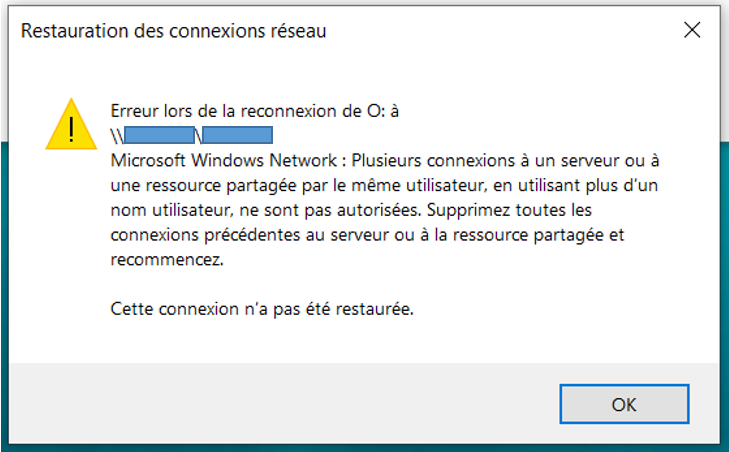
Task: Click the dialog title Restauration des connexions réseau
Action: (173, 31)
